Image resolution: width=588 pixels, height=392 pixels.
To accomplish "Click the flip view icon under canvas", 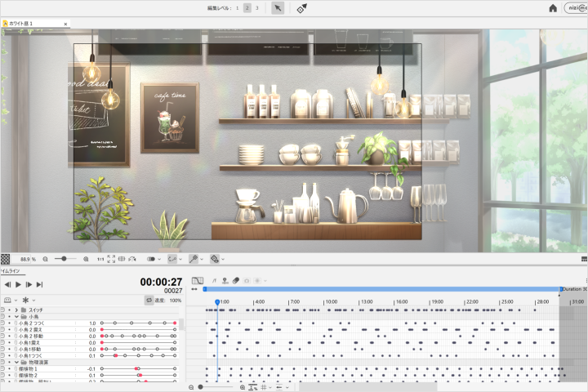I will 132,259.
